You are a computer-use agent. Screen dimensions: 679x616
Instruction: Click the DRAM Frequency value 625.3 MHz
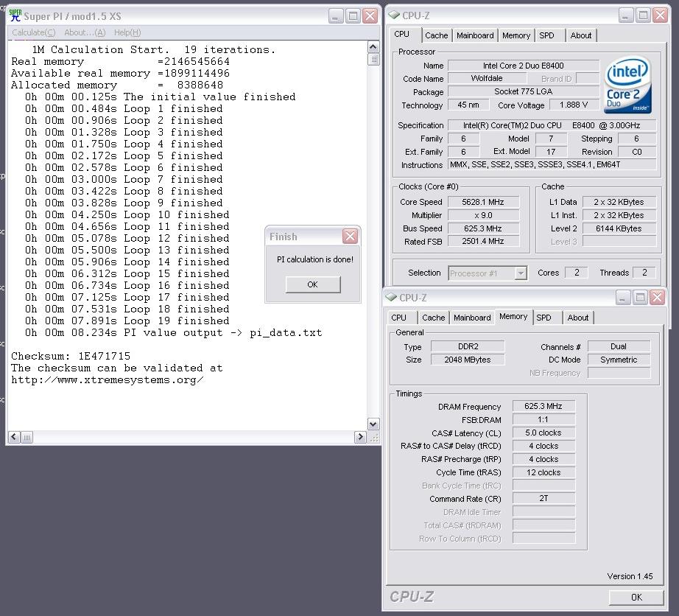543,406
